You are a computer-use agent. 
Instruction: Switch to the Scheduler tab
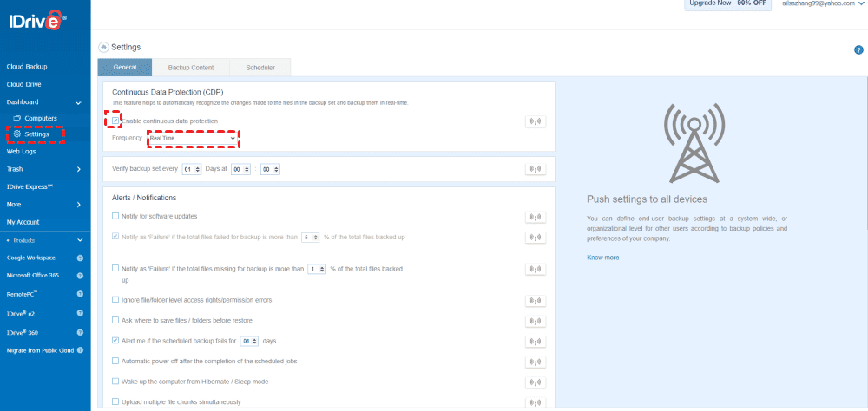coord(260,68)
